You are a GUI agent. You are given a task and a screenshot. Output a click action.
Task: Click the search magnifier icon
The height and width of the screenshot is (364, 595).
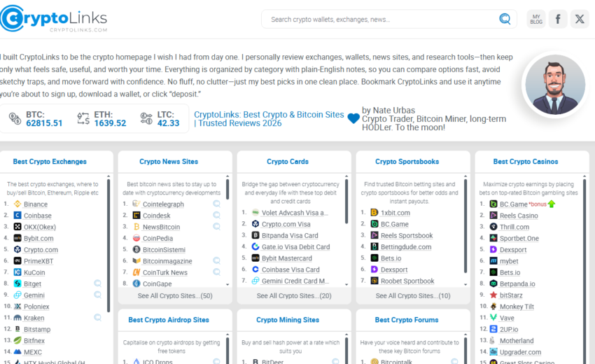pos(505,19)
